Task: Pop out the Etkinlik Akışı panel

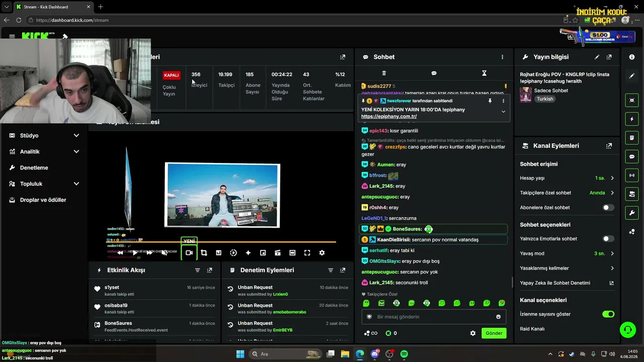Action: (210, 270)
